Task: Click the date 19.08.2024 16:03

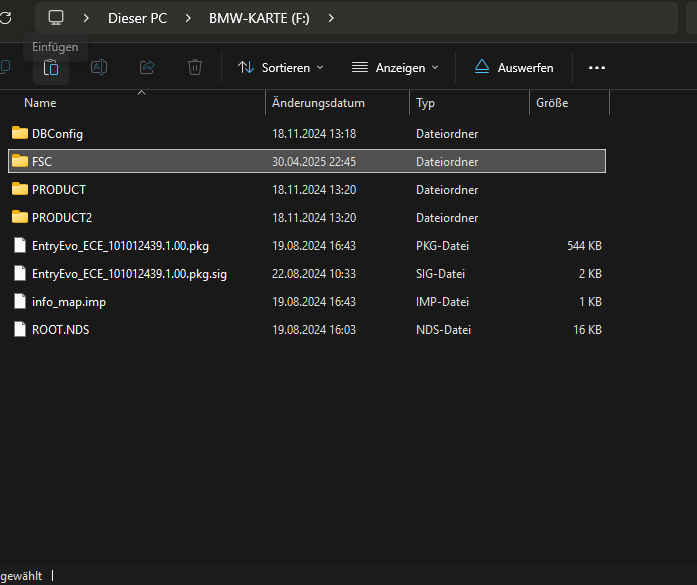Action: pyautogui.click(x=314, y=329)
